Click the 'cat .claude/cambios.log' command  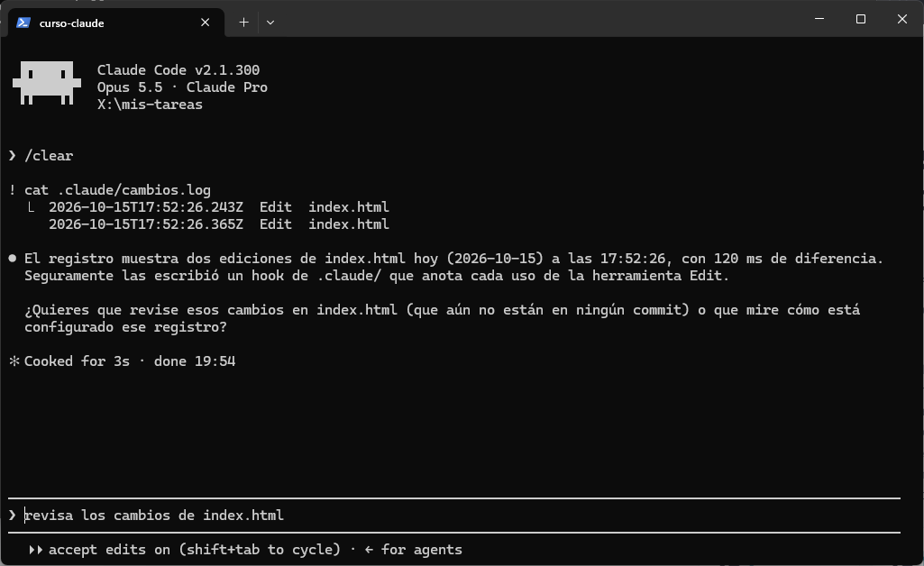117,189
